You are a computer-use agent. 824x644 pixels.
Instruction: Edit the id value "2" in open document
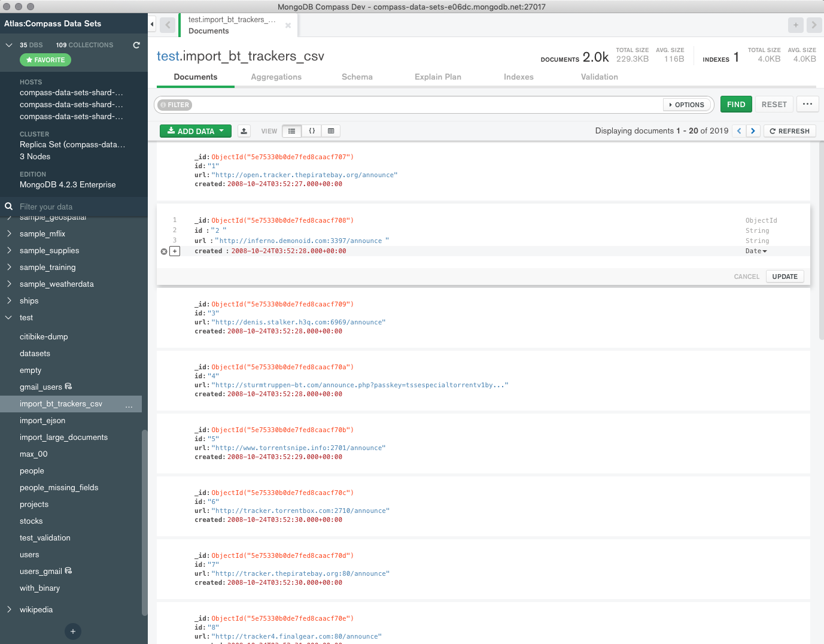pos(218,230)
